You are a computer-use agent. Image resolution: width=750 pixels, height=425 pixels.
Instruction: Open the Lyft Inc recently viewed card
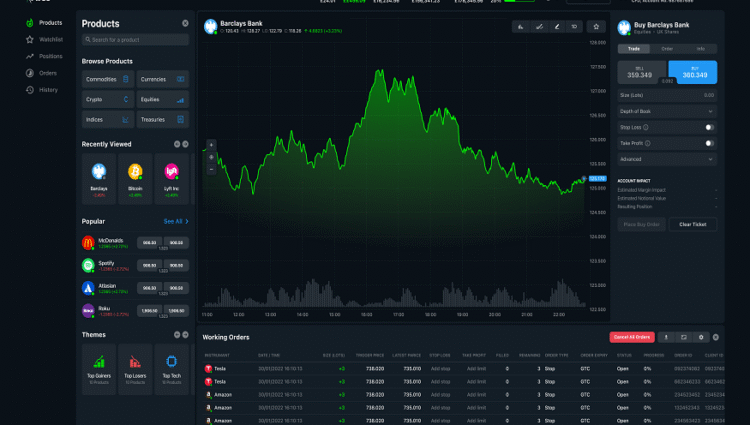pyautogui.click(x=172, y=179)
